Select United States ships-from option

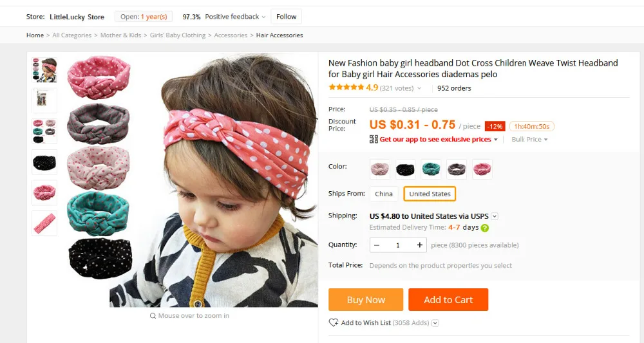(430, 194)
